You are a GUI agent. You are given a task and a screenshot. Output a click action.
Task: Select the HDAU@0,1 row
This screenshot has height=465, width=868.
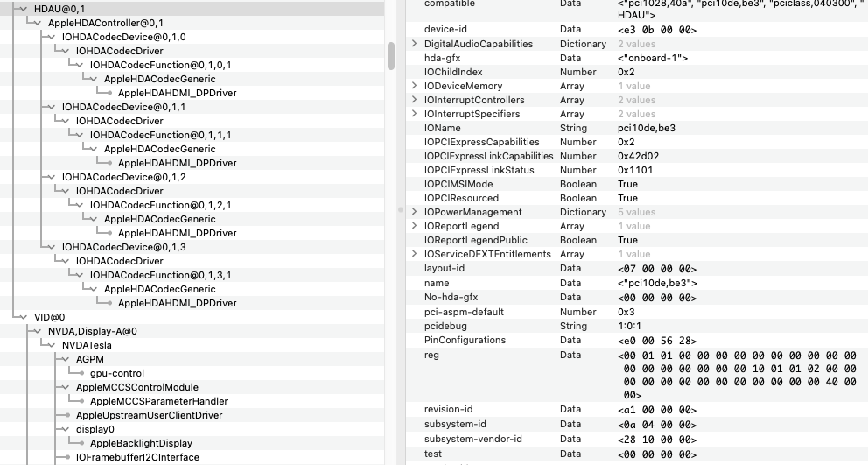coord(192,9)
